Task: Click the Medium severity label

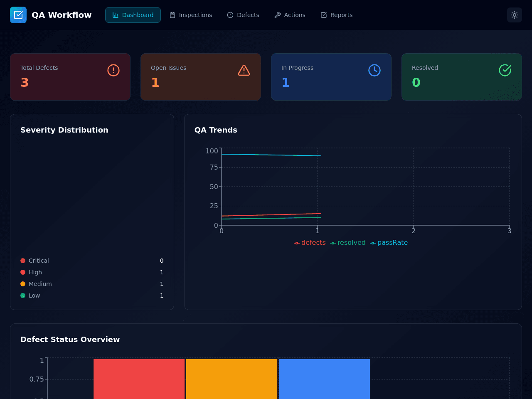Action: (x=40, y=284)
